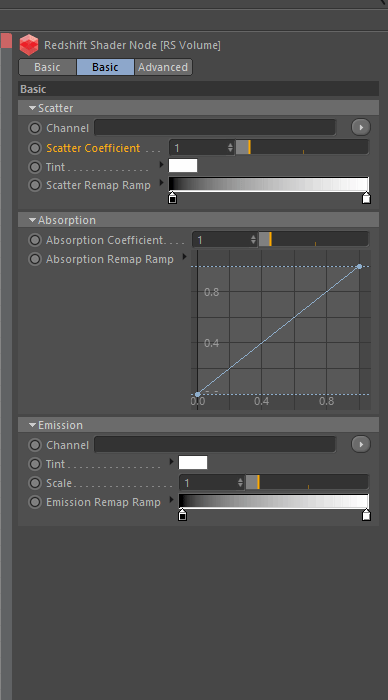Collapse the Scatter section

(32, 108)
